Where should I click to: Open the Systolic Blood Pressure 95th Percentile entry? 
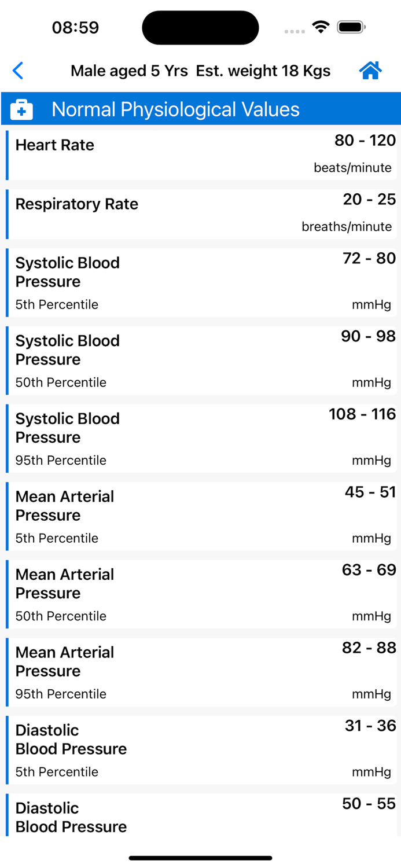coord(200,438)
